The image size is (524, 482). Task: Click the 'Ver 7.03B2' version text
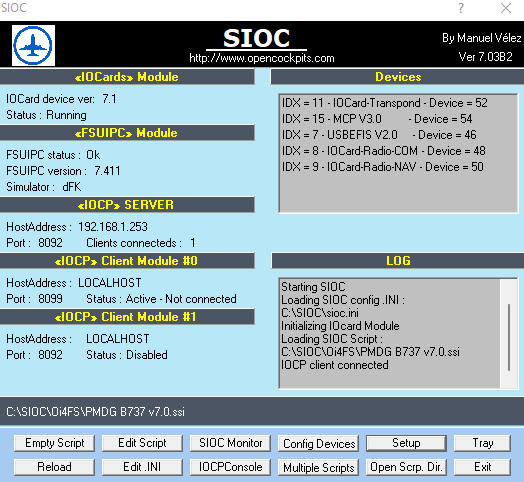point(485,57)
